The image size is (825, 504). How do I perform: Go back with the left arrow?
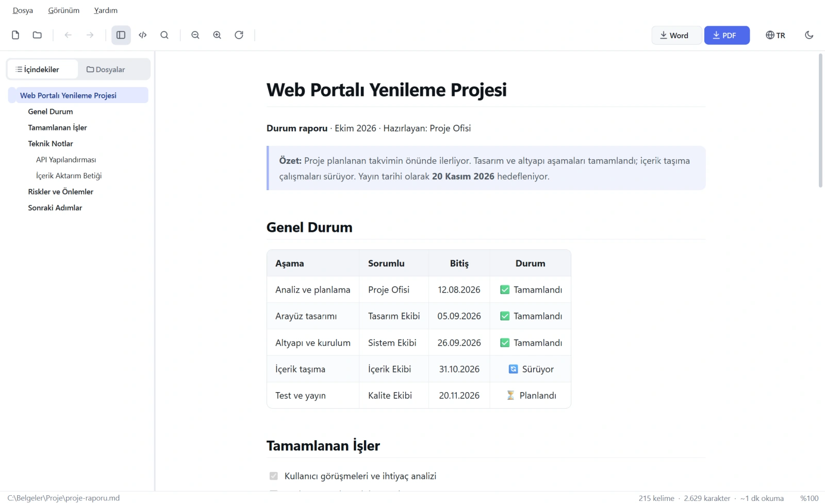(68, 35)
